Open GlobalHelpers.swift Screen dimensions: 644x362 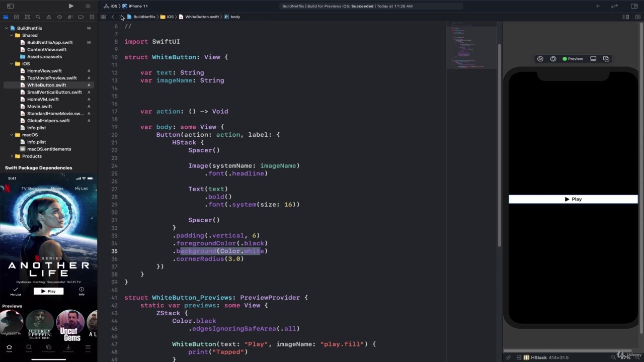coord(48,121)
